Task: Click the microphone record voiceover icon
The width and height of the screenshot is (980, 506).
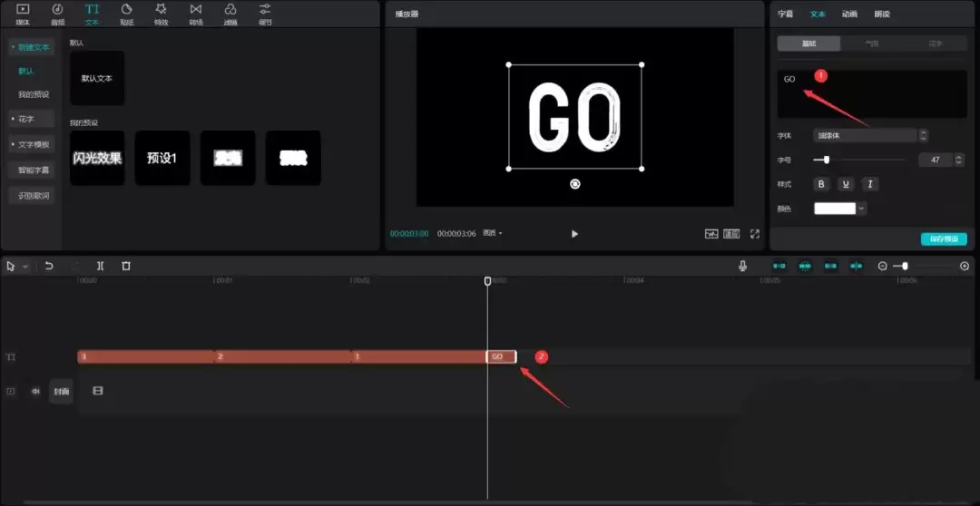Action: pyautogui.click(x=742, y=266)
